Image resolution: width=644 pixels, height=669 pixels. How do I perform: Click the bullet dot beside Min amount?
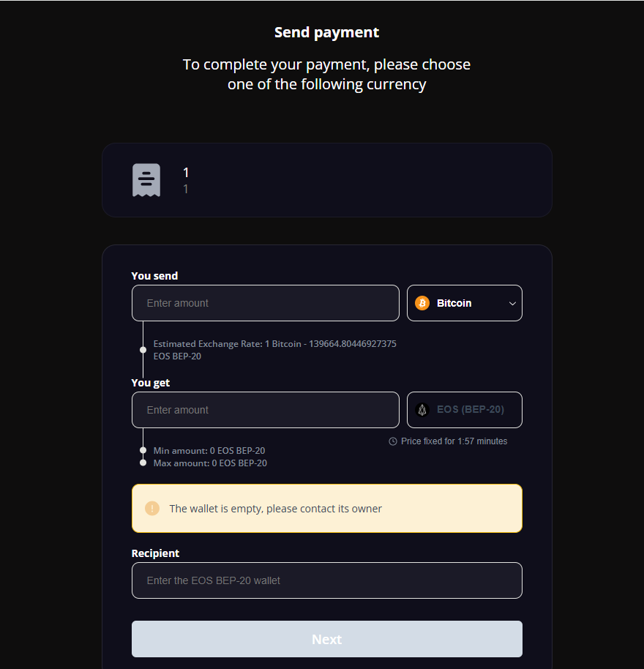tap(143, 451)
